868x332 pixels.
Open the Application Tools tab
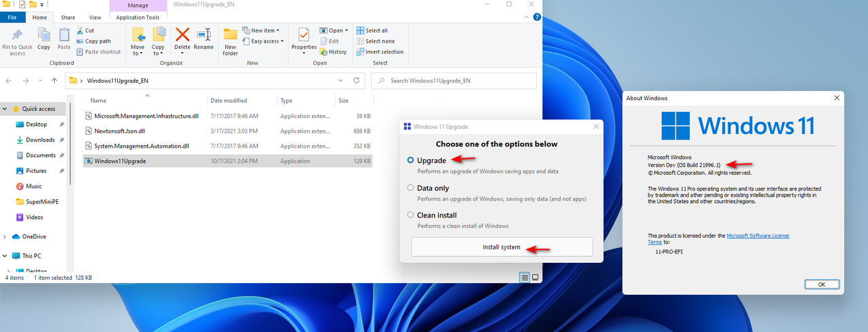pyautogui.click(x=138, y=18)
